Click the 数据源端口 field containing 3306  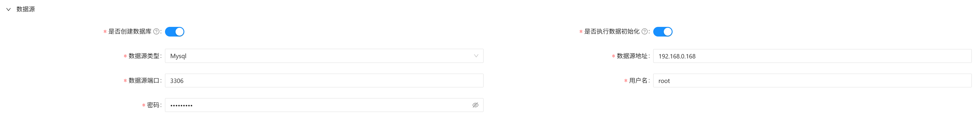tap(324, 80)
